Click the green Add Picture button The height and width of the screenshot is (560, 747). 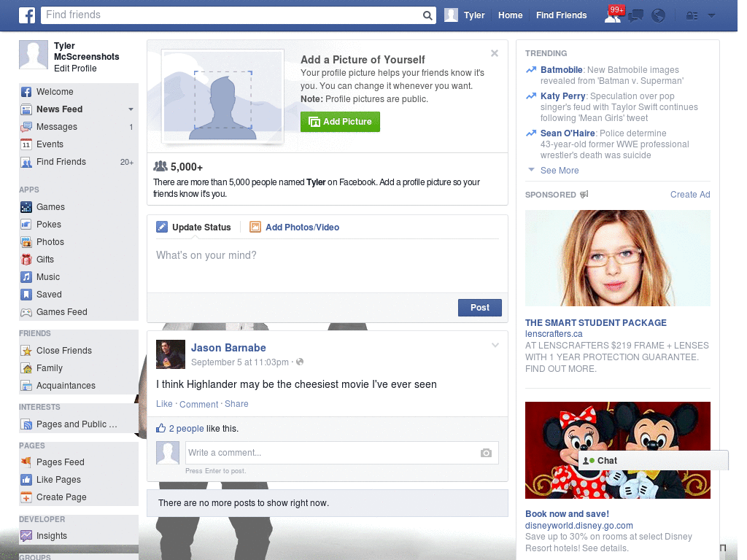[340, 122]
